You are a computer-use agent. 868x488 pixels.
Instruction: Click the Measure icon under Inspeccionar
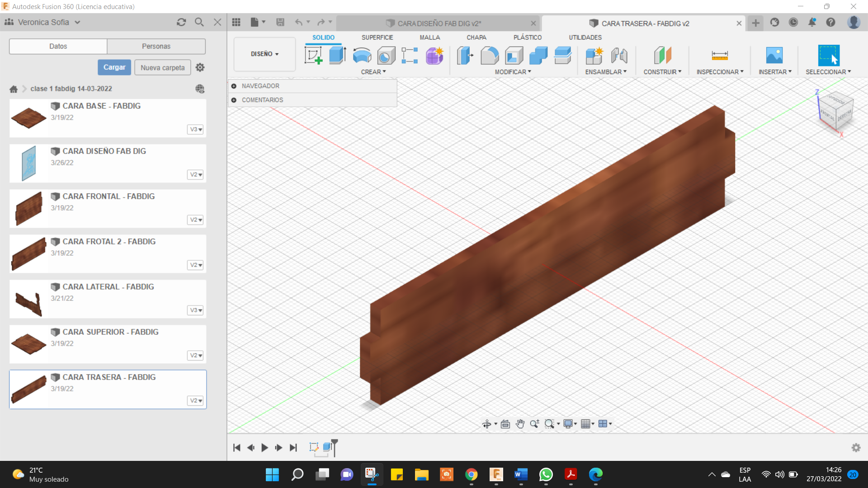[x=719, y=56]
